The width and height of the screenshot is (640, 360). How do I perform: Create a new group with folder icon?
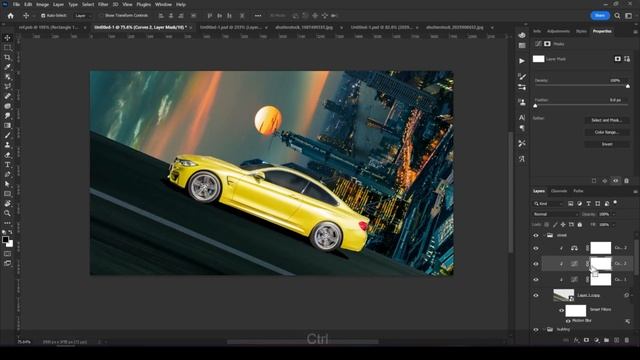tap(607, 340)
